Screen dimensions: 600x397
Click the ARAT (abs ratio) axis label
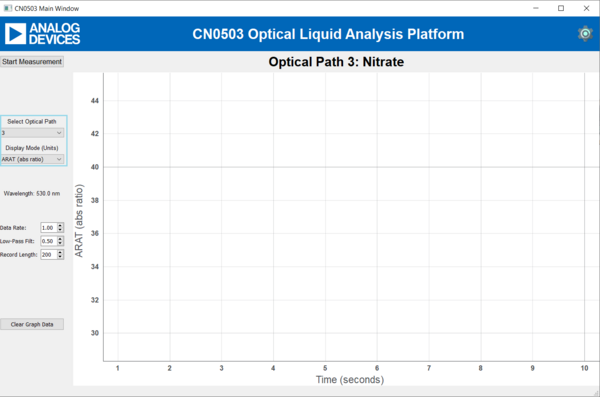pyautogui.click(x=79, y=221)
